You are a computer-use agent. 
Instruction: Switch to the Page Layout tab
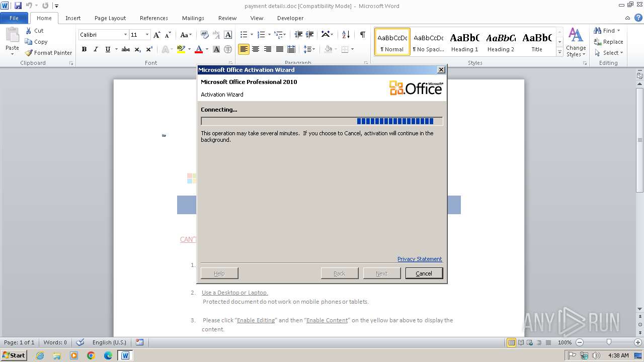(110, 18)
